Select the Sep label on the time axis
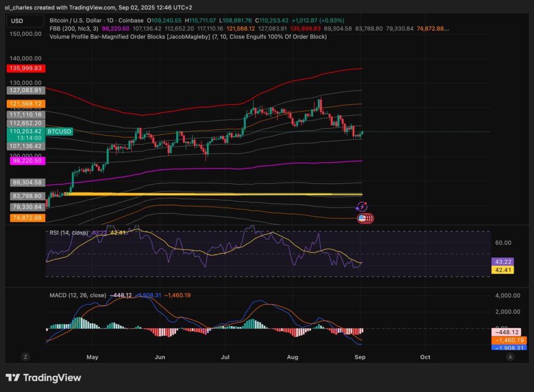Screen dimensions: 534x392 (359, 357)
